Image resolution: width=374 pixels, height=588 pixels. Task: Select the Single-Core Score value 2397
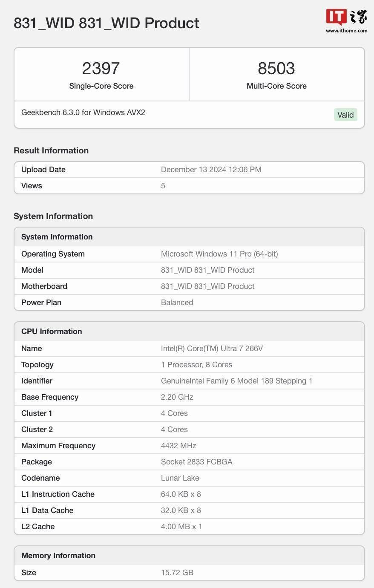click(101, 68)
